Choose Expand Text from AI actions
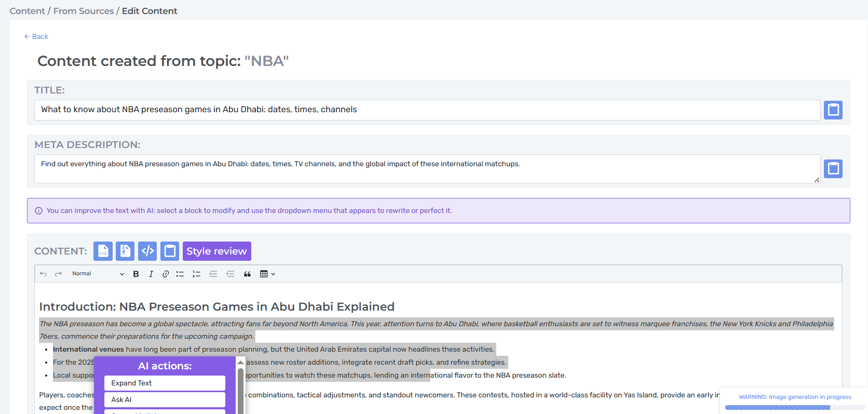 (x=165, y=383)
